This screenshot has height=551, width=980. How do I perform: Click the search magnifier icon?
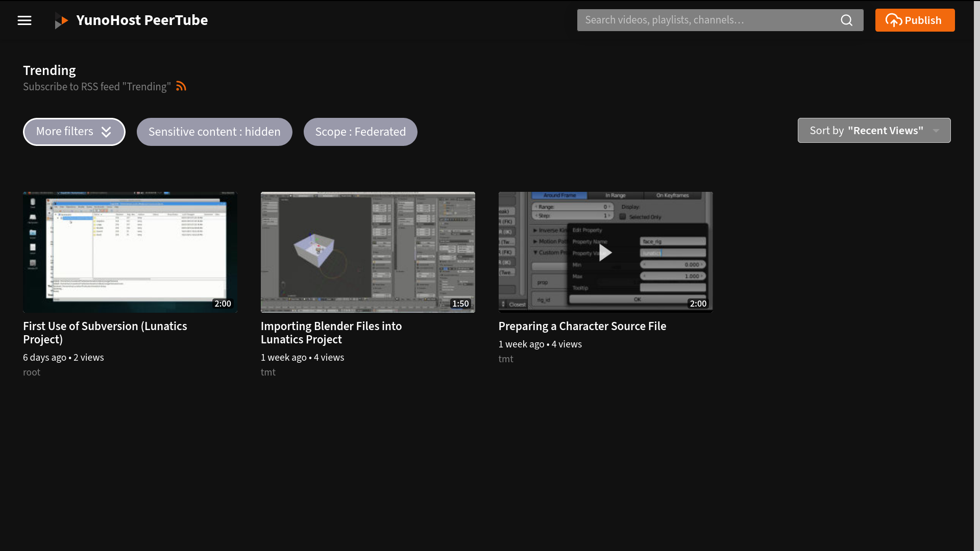pyautogui.click(x=846, y=20)
